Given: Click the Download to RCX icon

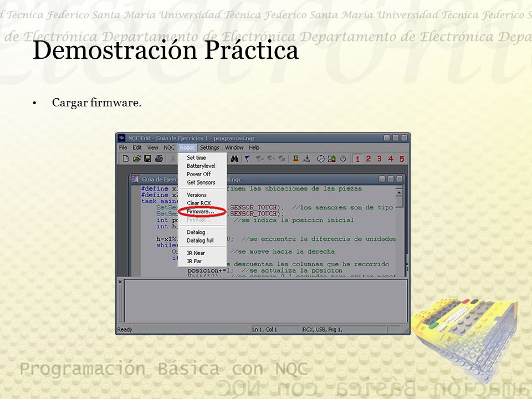Looking at the screenshot, I should click(x=307, y=159).
